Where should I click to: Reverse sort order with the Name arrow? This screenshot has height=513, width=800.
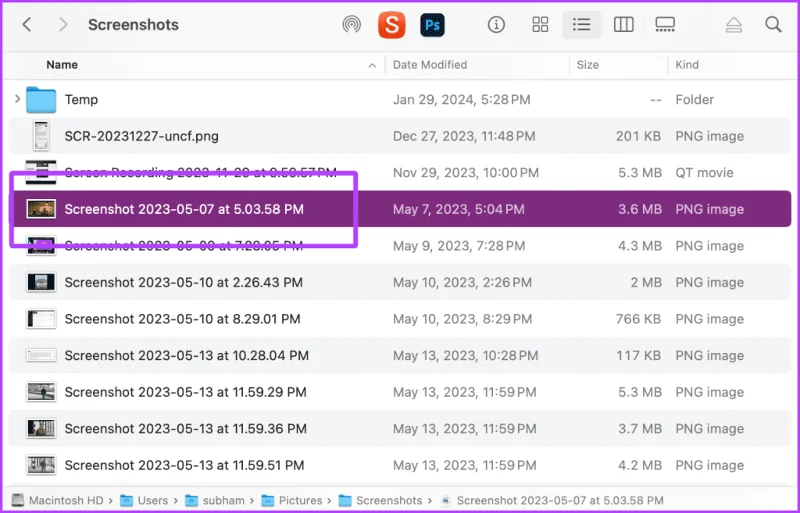point(372,65)
